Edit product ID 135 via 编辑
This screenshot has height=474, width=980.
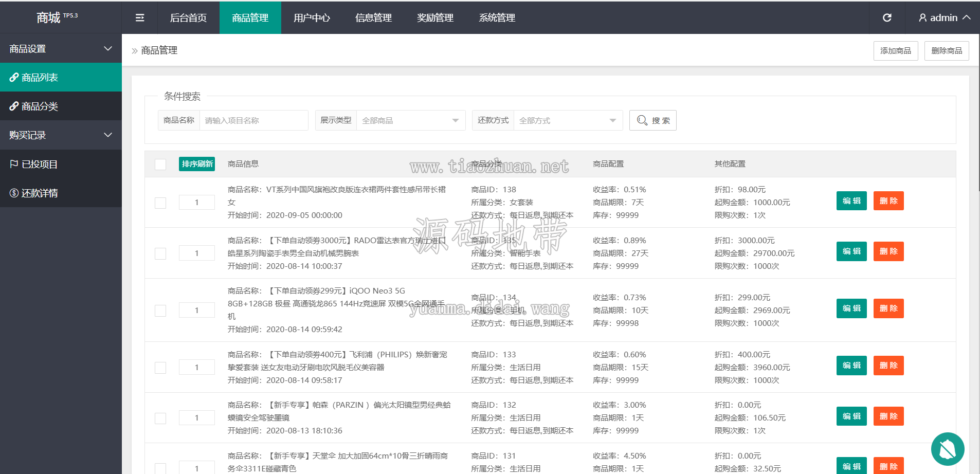[851, 251]
